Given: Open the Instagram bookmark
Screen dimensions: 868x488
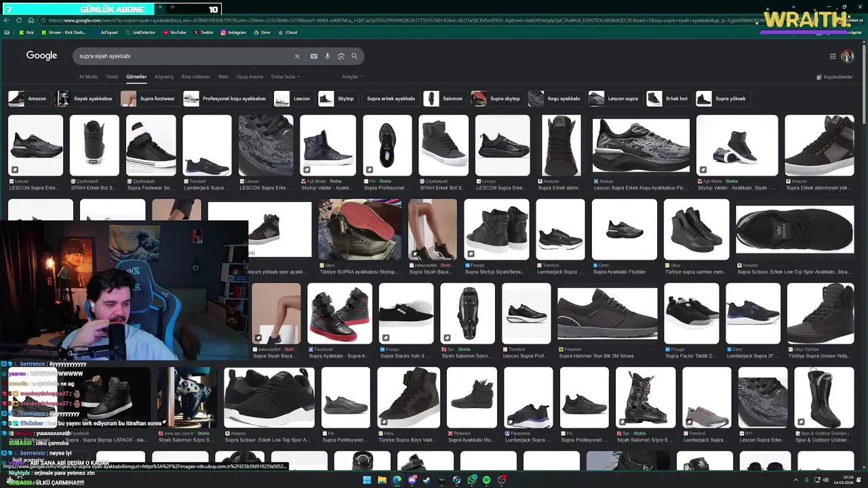Looking at the screenshot, I should click(x=233, y=33).
